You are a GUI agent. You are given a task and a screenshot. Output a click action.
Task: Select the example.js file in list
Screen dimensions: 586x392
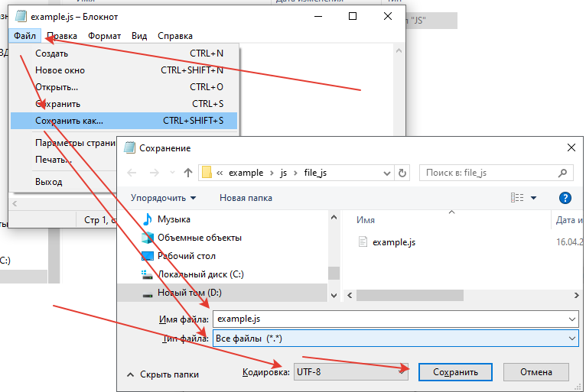[x=393, y=242]
